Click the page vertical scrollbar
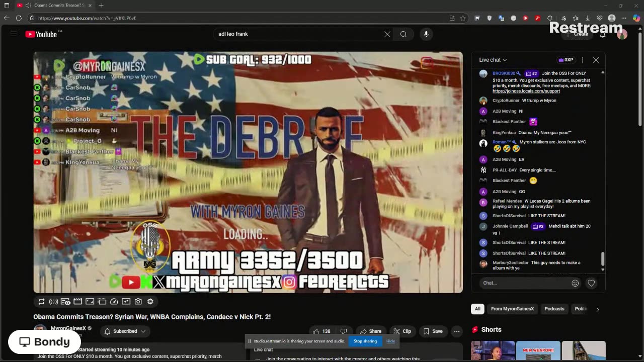 click(640, 80)
